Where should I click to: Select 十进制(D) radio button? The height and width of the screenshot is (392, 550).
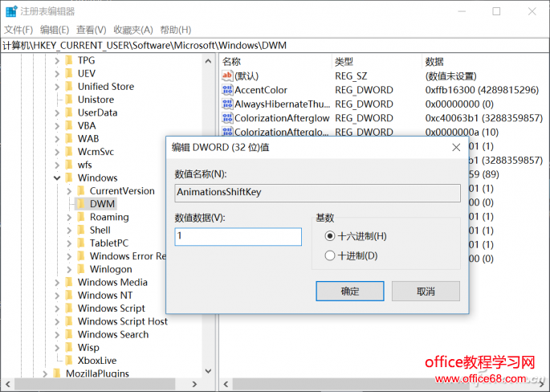pos(330,255)
